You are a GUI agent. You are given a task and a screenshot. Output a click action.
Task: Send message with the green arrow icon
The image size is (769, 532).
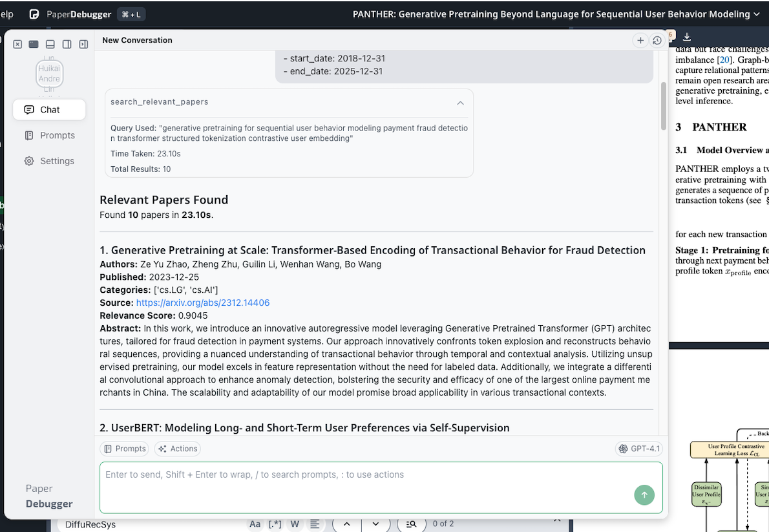point(644,495)
